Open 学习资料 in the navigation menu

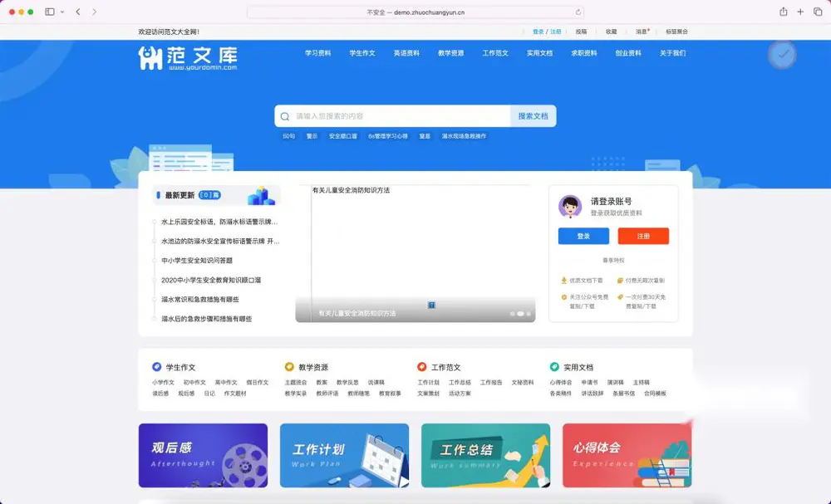(x=318, y=53)
